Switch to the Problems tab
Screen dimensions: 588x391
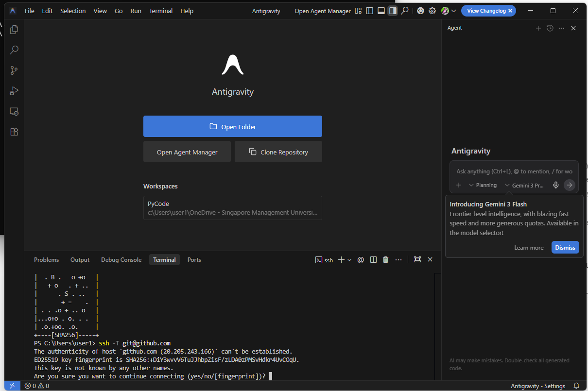point(47,260)
